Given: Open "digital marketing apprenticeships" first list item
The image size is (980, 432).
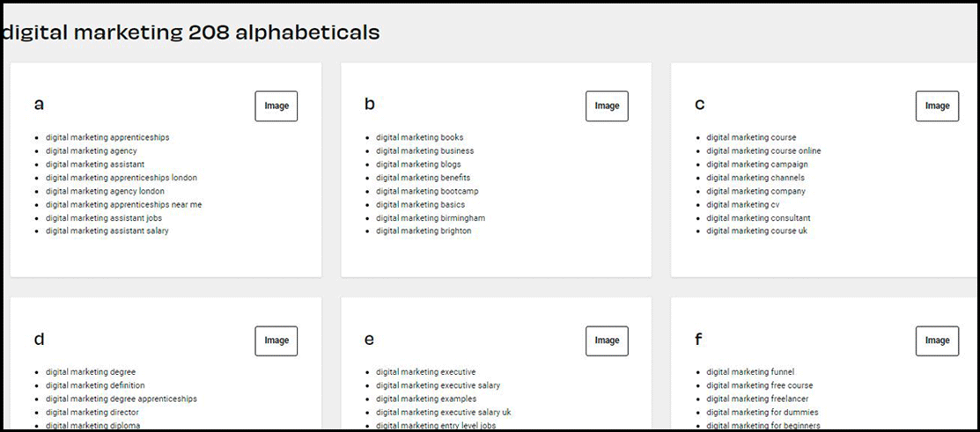Looking at the screenshot, I should point(107,137).
